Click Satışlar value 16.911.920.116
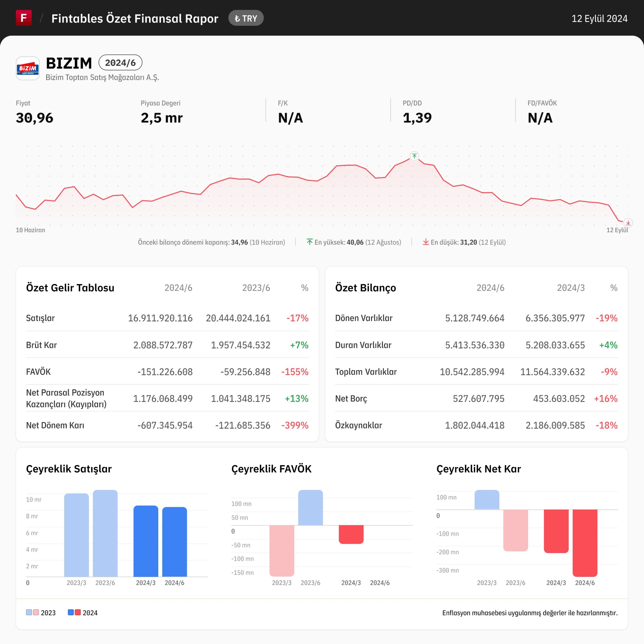 tap(160, 318)
